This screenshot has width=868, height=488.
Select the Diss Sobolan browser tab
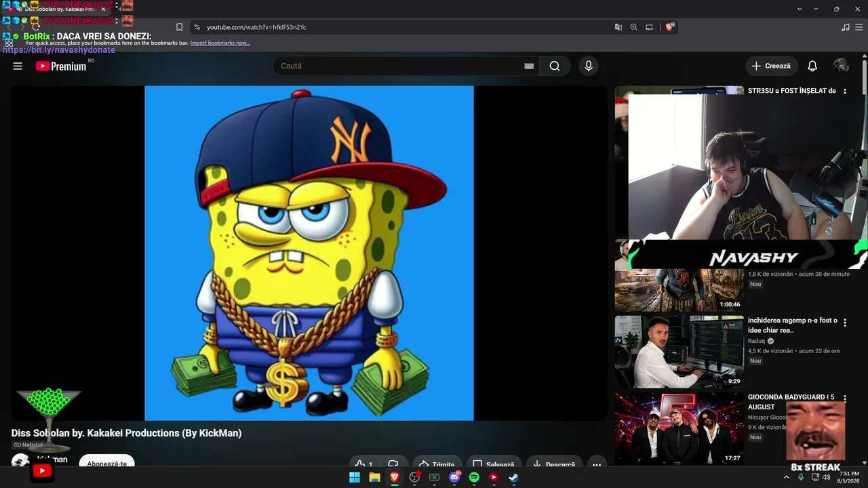58,9
